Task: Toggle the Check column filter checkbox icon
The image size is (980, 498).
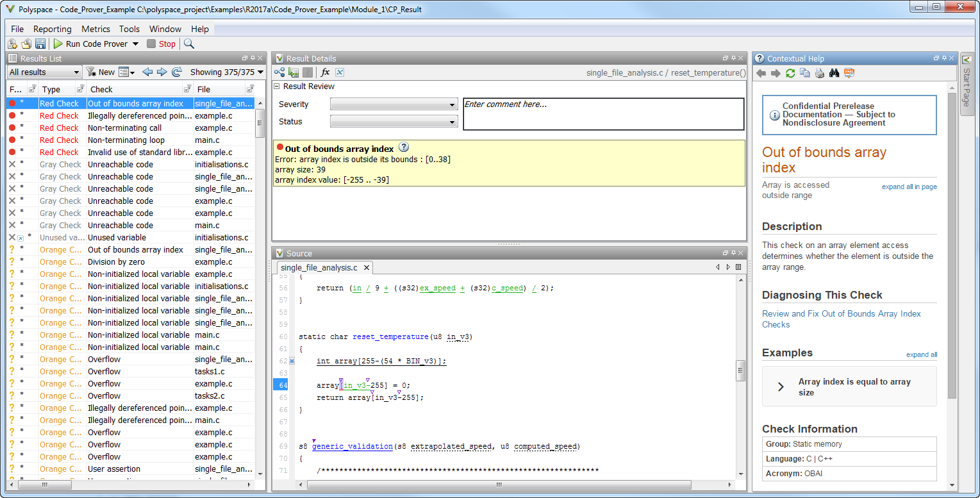Action: [187, 89]
